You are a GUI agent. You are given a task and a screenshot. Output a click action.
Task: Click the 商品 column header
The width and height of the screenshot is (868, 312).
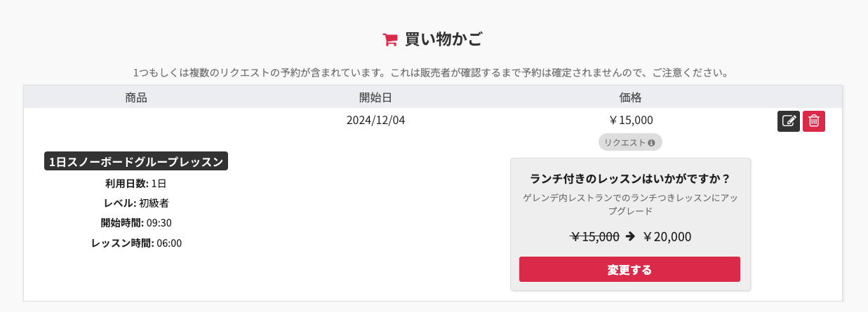pyautogui.click(x=136, y=97)
